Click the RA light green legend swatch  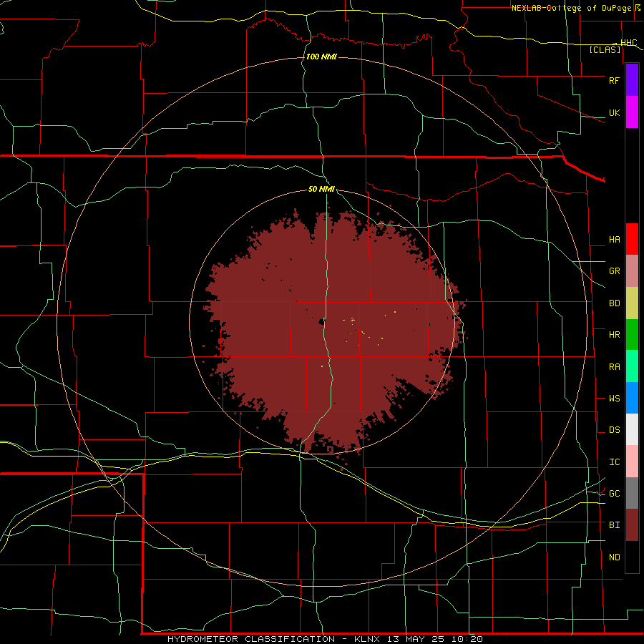632,366
